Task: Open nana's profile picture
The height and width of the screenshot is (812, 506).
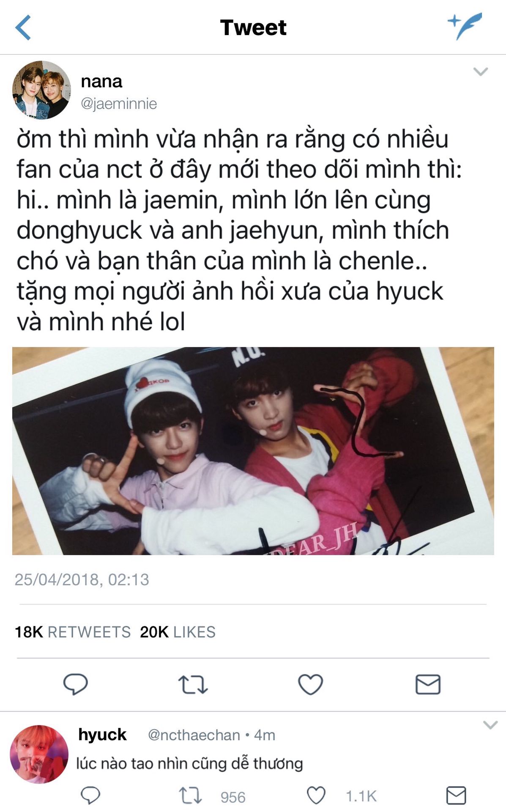Action: 41,90
